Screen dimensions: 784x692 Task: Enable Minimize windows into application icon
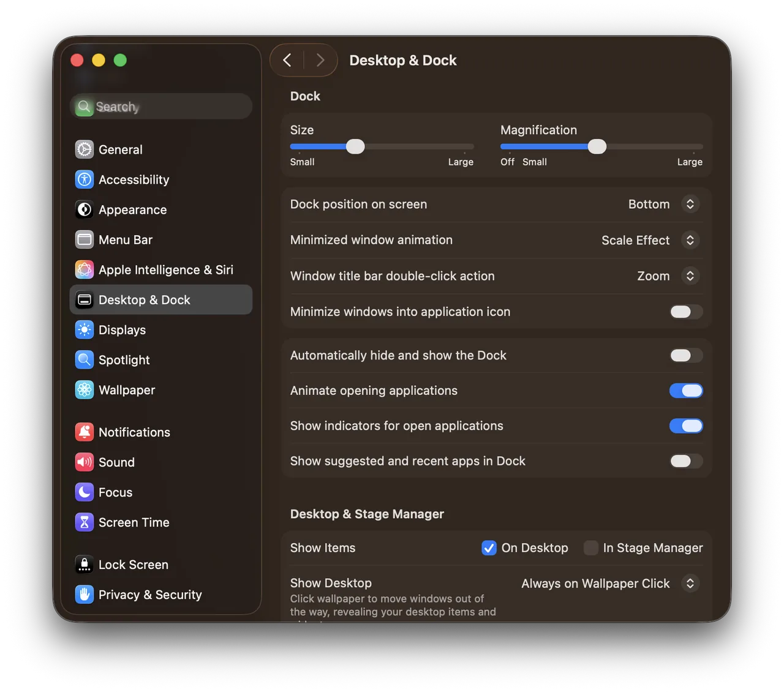(x=686, y=312)
